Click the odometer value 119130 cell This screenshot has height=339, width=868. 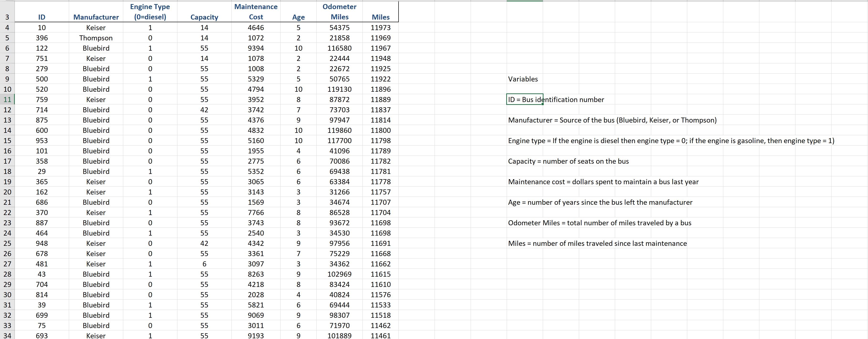tap(339, 89)
